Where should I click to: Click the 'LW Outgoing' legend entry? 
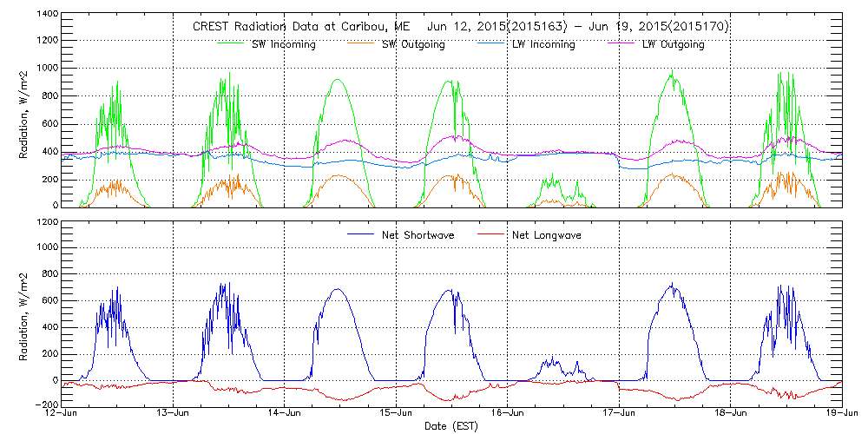673,44
